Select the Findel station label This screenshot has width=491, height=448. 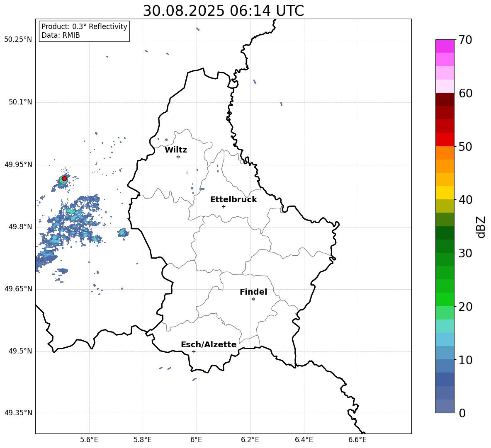coord(253,292)
